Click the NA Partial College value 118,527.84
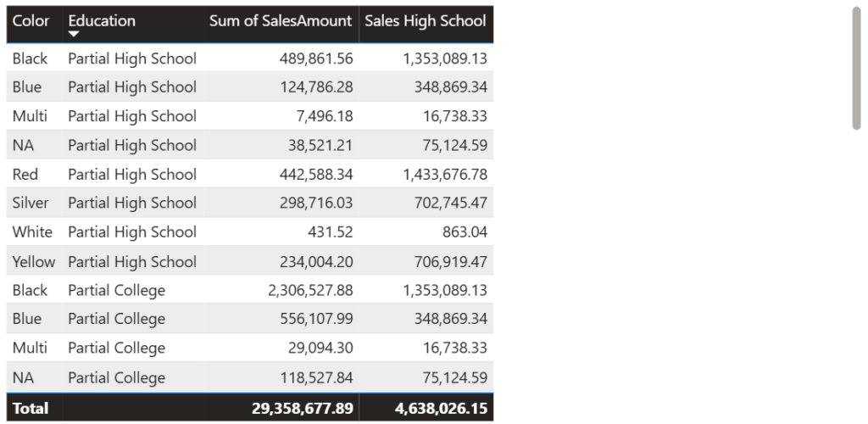The height and width of the screenshot is (424, 868). tap(316, 377)
